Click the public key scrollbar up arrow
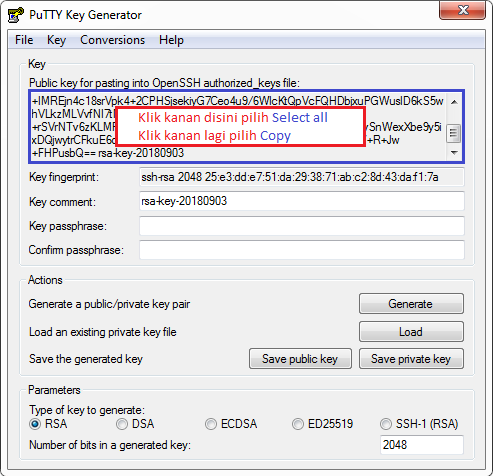493x476 pixels. click(454, 102)
